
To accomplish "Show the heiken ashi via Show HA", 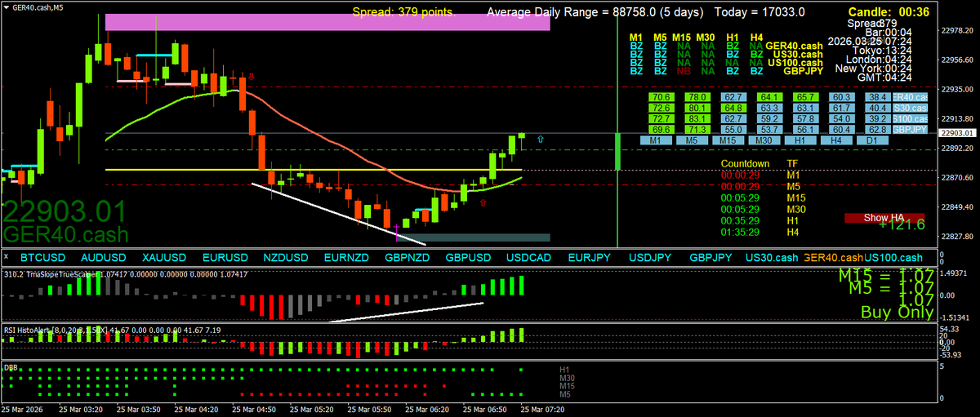I will coord(884,218).
